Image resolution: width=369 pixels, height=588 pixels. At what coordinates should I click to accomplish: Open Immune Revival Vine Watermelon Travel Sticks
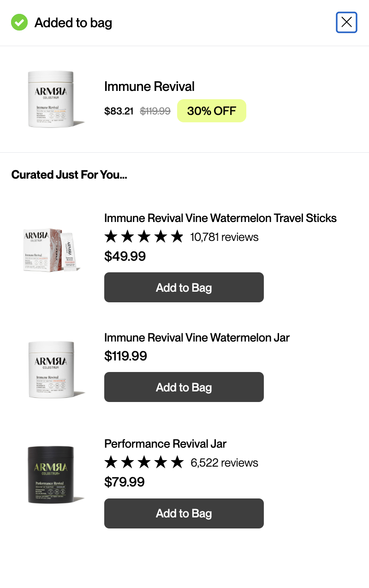point(220,218)
